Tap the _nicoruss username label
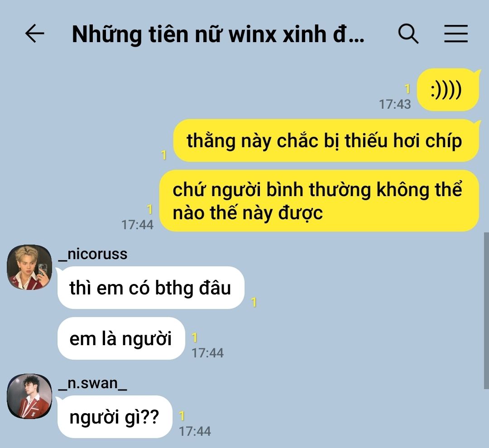The width and height of the screenshot is (489, 448). click(x=93, y=254)
